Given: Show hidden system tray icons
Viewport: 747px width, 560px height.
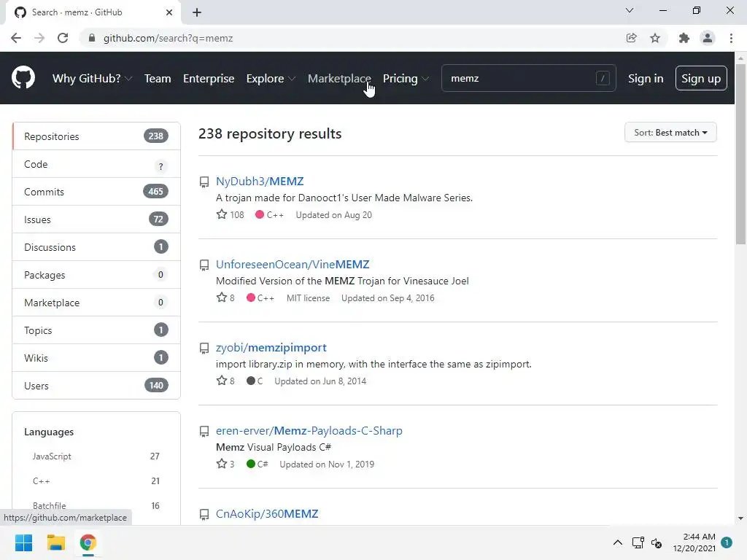Looking at the screenshot, I should pos(617,542).
